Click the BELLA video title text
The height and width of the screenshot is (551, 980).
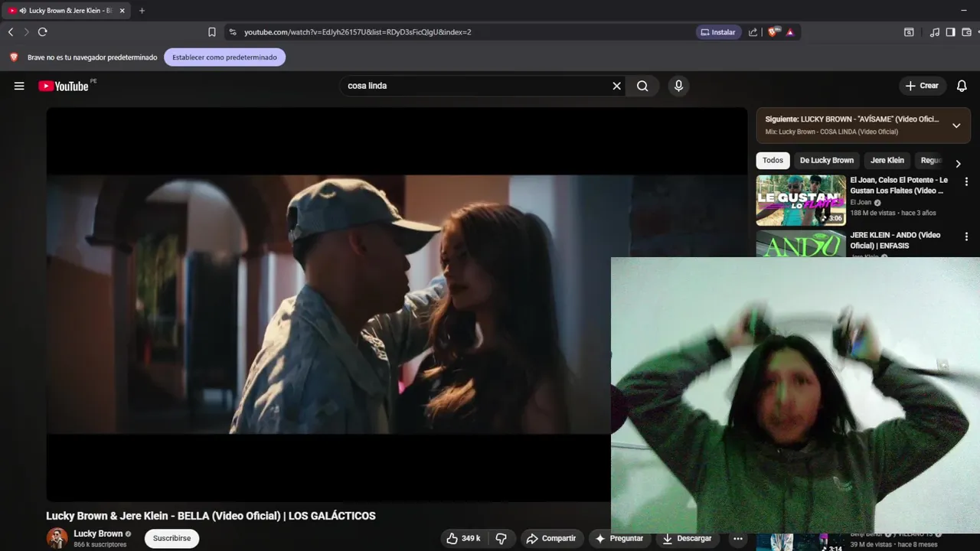(x=211, y=516)
